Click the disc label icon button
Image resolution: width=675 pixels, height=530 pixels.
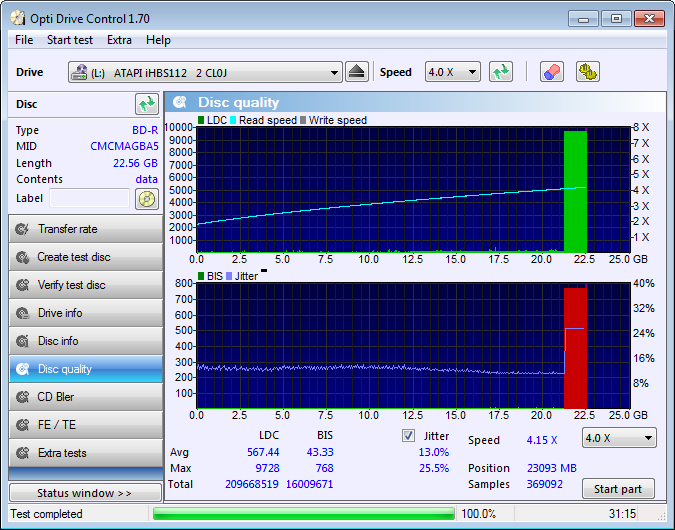click(147, 199)
